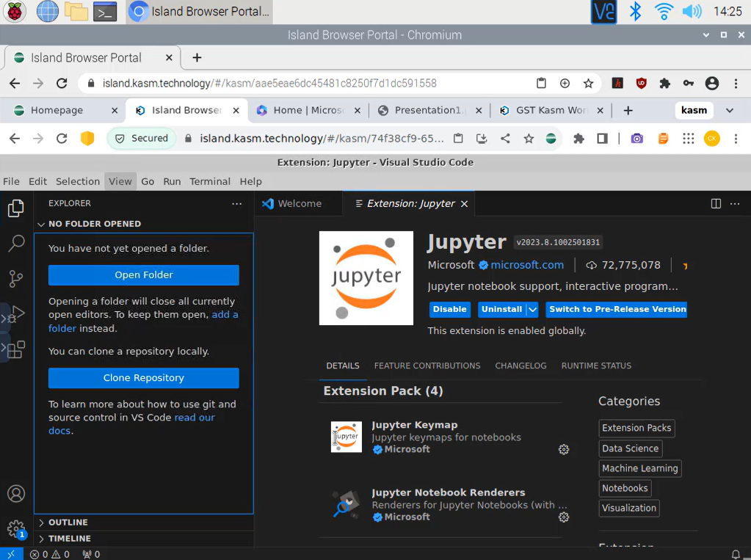Launch the terminal from the taskbar
This screenshot has height=560, width=751.
[x=105, y=12]
